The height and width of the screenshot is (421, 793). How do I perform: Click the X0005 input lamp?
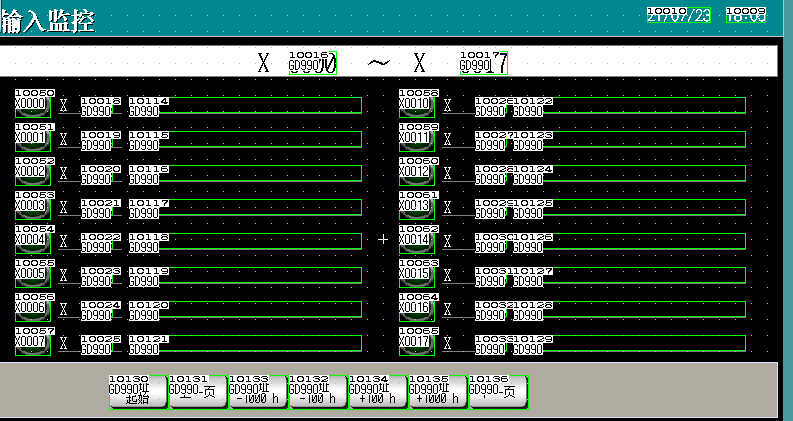[32, 274]
